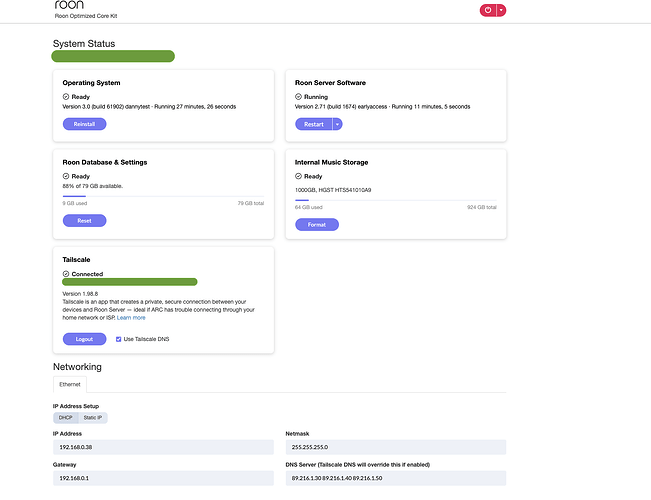The width and height of the screenshot is (651, 500).
Task: Click the '1000GB, HGST HTS541010A9' drive text
Action: tap(333, 190)
